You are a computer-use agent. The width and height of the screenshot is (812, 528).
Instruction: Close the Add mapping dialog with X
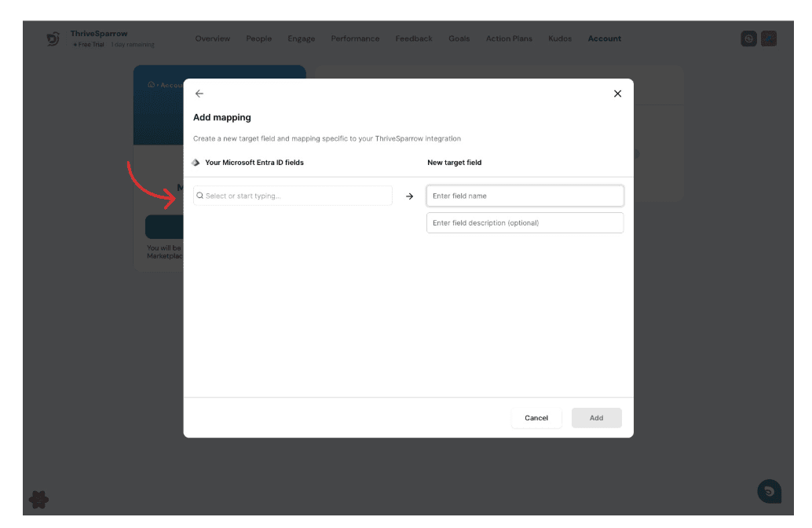[617, 93]
